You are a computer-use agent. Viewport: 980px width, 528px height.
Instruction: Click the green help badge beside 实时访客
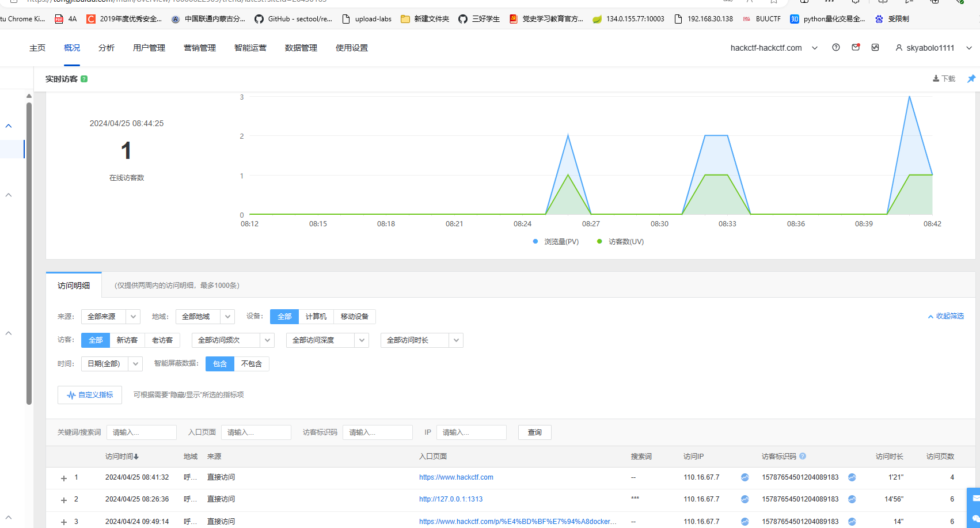(x=84, y=79)
